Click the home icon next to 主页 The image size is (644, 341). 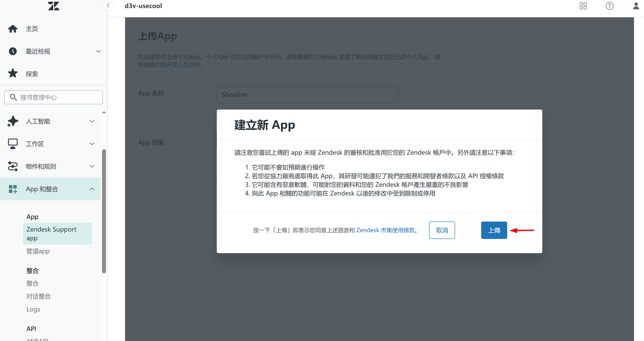tap(13, 29)
